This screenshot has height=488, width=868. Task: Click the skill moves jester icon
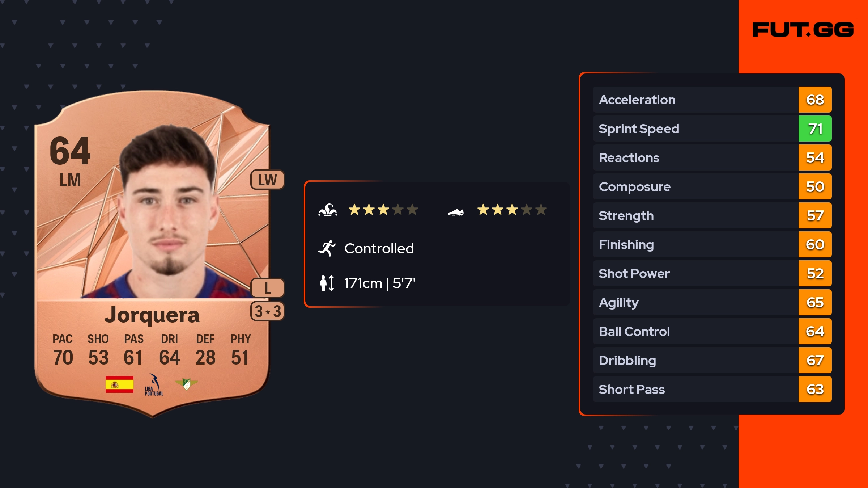tap(328, 210)
